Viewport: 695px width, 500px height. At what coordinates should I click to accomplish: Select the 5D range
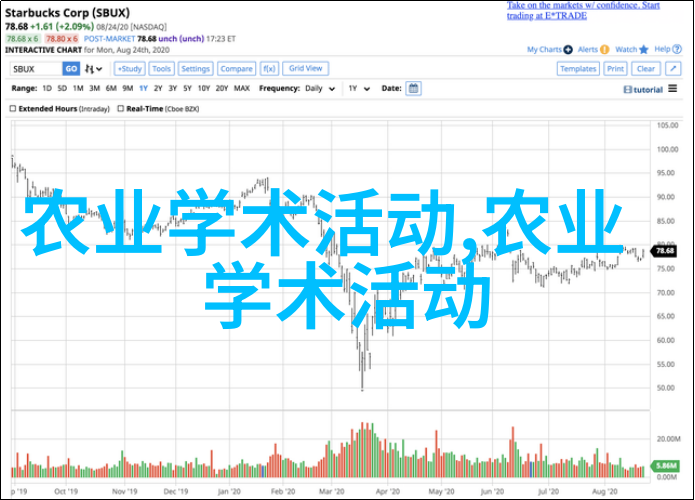pos(62,88)
